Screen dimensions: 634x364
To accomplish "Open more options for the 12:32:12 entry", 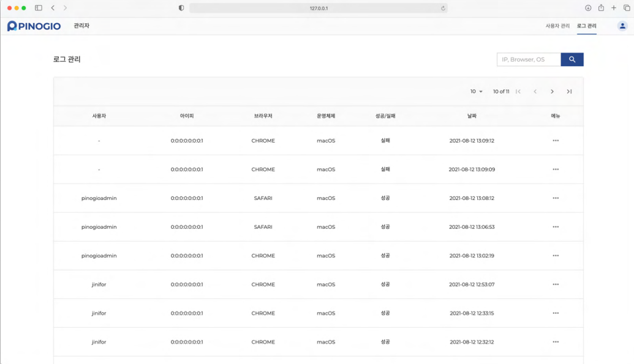I will point(556,342).
